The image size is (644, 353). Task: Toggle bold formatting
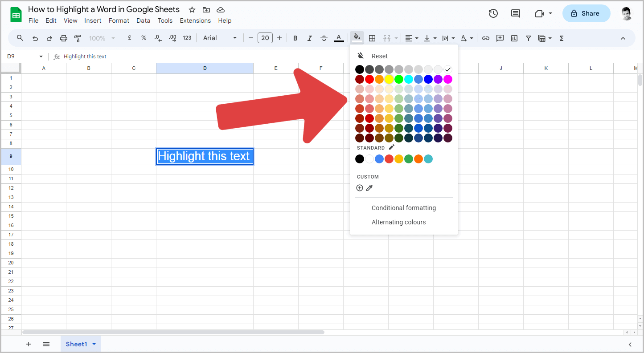pos(295,38)
